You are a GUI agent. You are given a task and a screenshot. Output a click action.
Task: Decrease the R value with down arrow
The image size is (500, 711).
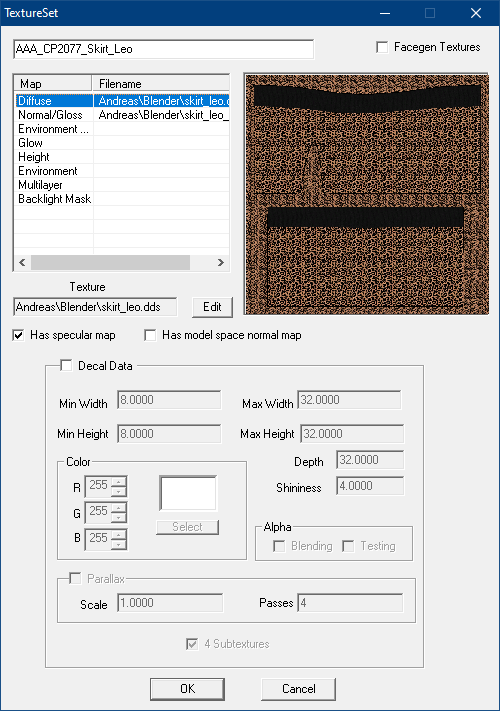(119, 492)
